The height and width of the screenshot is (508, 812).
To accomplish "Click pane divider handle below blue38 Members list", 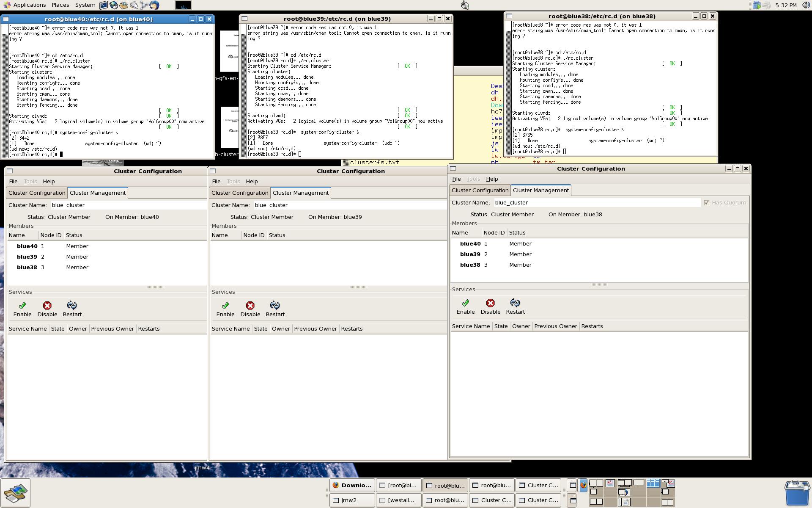I will point(599,285).
